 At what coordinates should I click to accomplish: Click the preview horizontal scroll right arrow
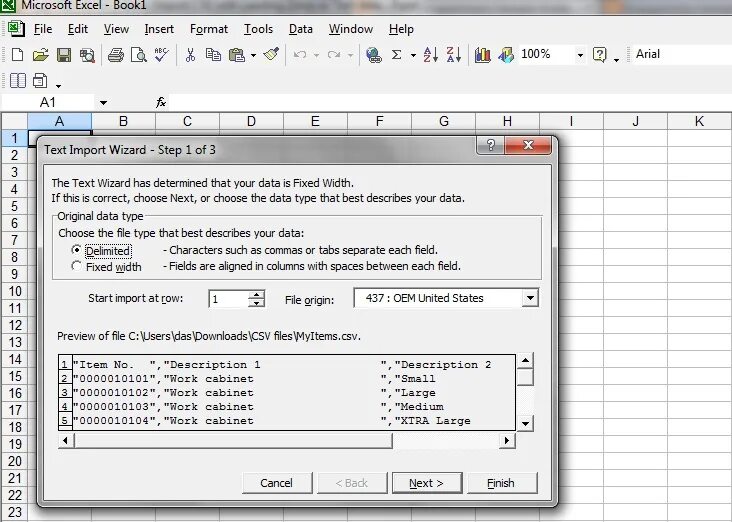tap(507, 440)
